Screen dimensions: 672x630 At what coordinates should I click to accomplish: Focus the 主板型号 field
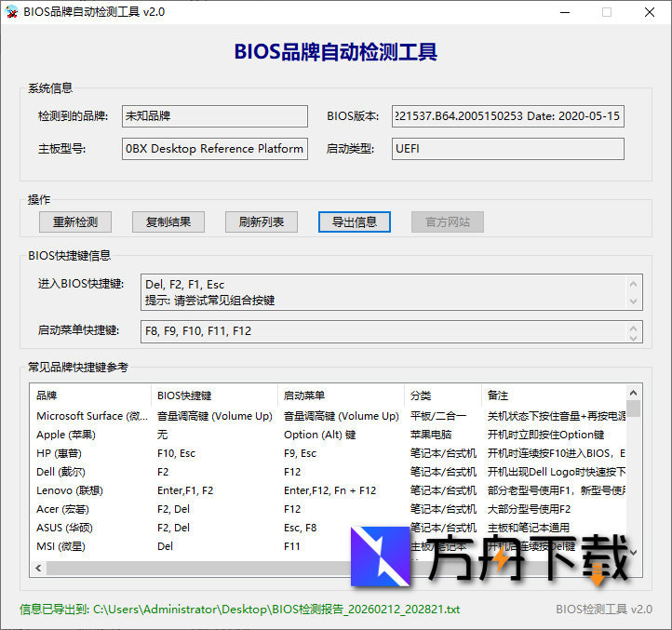pyautogui.click(x=215, y=149)
